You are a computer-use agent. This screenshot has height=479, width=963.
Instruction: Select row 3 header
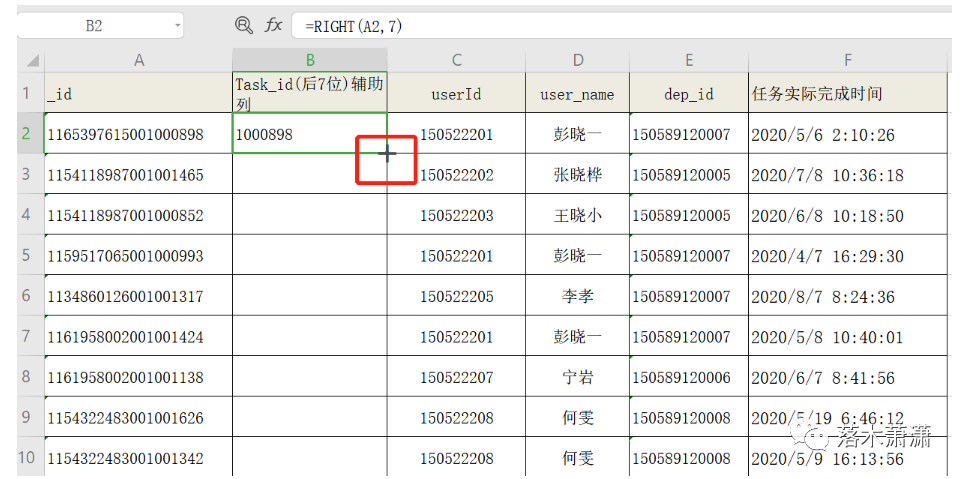click(31, 174)
